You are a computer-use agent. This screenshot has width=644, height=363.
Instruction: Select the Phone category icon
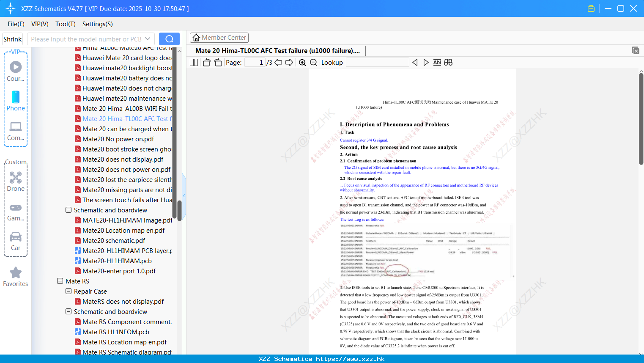click(16, 101)
